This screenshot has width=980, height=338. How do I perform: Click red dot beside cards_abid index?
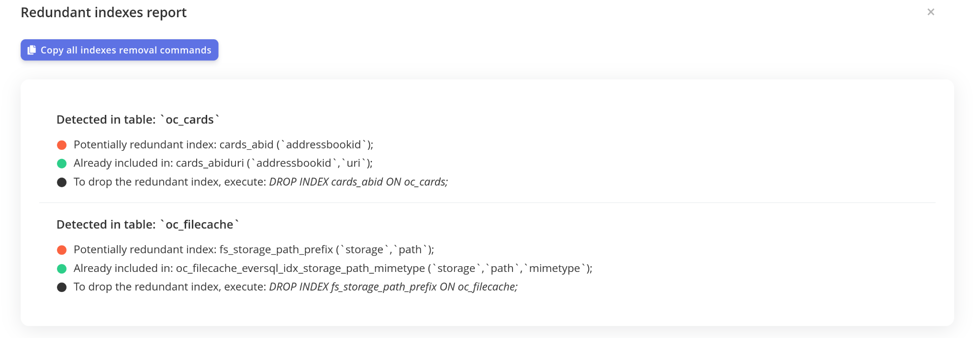62,145
